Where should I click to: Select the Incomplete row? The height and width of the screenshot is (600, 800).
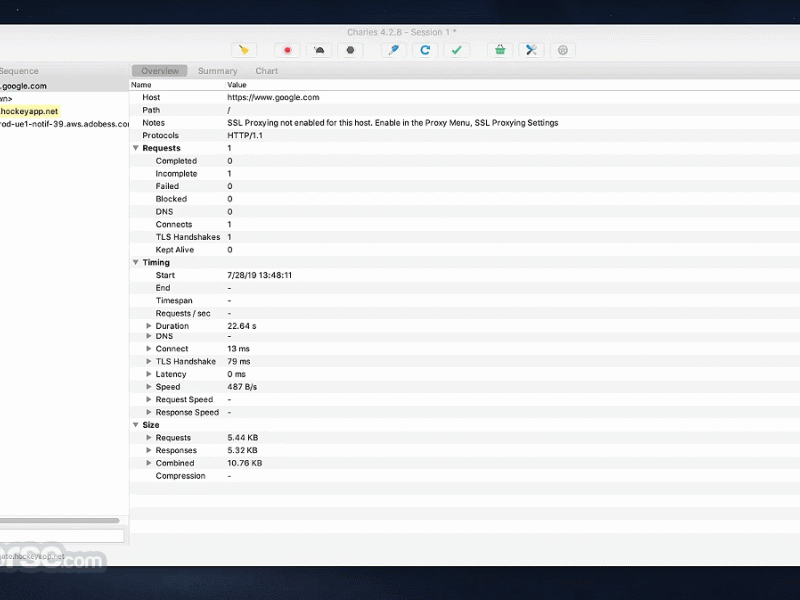point(465,173)
